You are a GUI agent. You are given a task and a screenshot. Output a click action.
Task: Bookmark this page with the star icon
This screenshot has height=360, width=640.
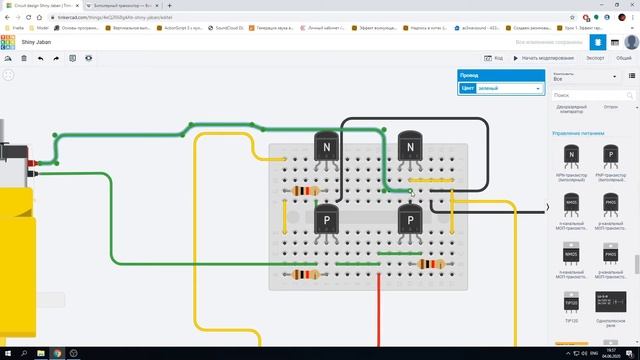click(572, 18)
